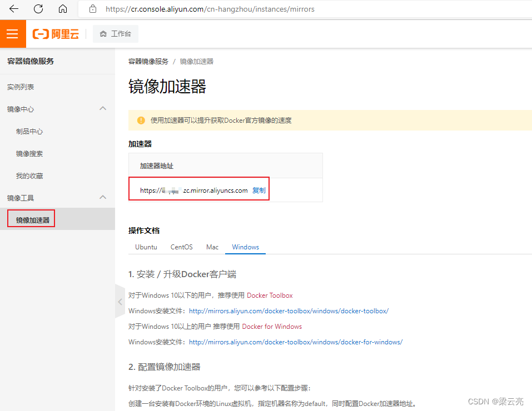532x411 pixels.
Task: Open the Docker Toolbox link
Action: [x=270, y=295]
